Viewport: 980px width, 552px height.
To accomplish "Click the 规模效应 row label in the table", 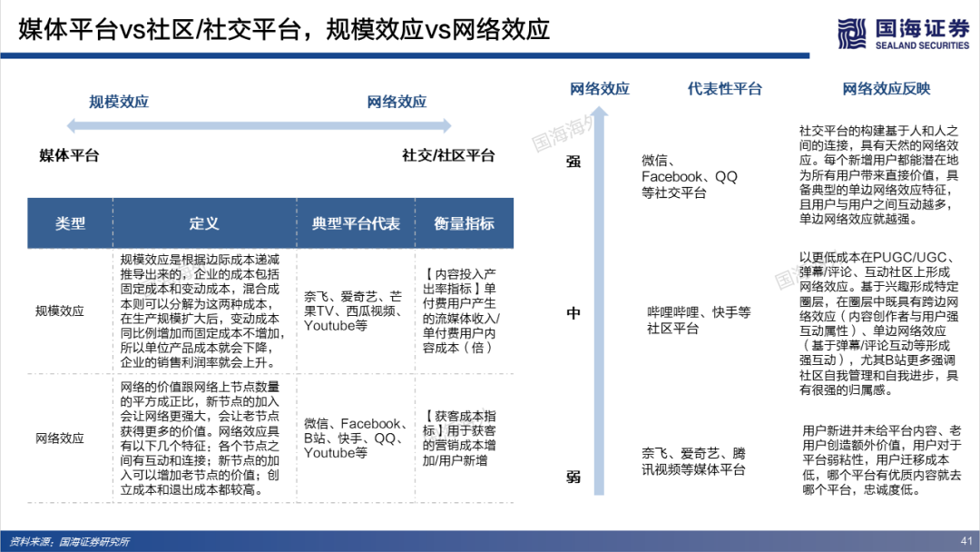I will click(x=59, y=310).
